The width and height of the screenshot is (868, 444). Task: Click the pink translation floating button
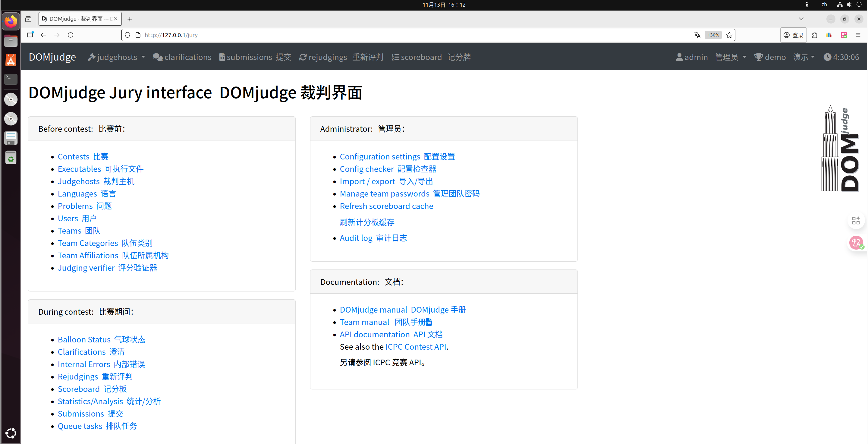(x=855, y=243)
